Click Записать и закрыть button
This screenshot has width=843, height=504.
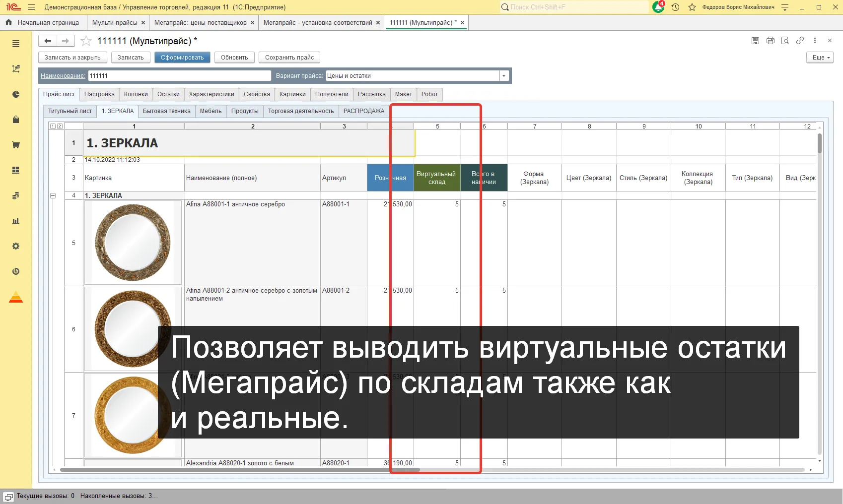(72, 58)
